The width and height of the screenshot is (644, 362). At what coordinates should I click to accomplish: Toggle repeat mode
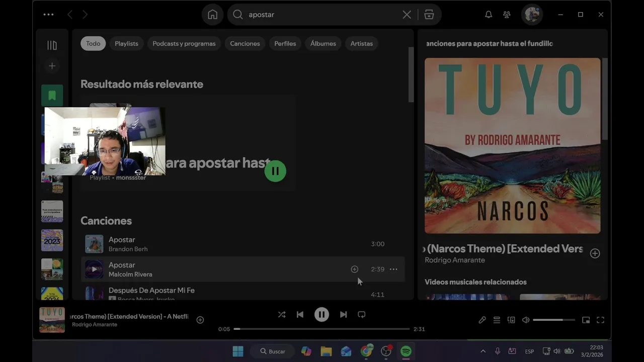(x=361, y=314)
